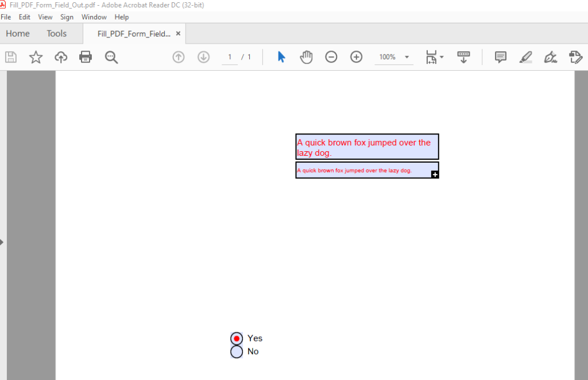Switch to the Tools tab
The width and height of the screenshot is (588, 380).
tap(56, 33)
